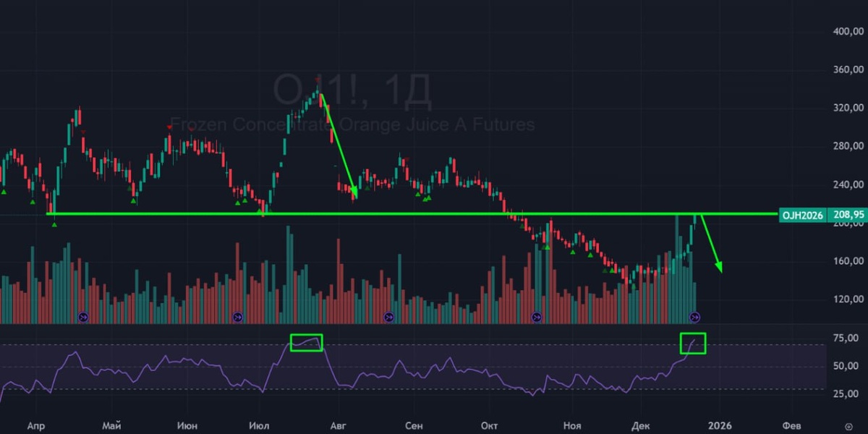Image resolution: width=868 pixels, height=434 pixels.
Task: Click the late October contract switch marker
Action: 537,317
